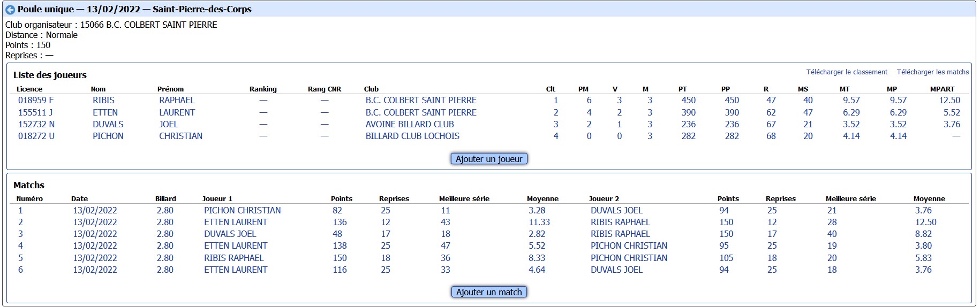Click first name JOEL in the player list
980x307 pixels.
click(168, 124)
